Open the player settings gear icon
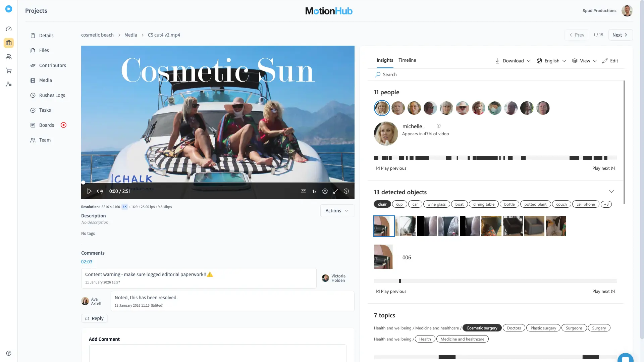 coord(325,191)
